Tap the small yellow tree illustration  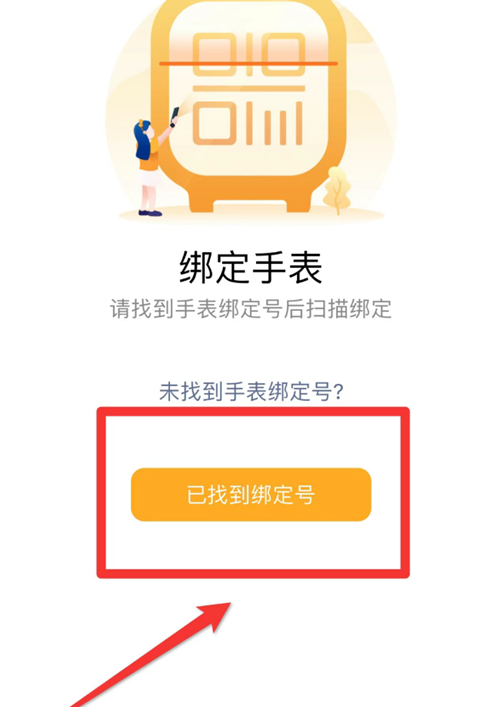pyautogui.click(x=337, y=190)
